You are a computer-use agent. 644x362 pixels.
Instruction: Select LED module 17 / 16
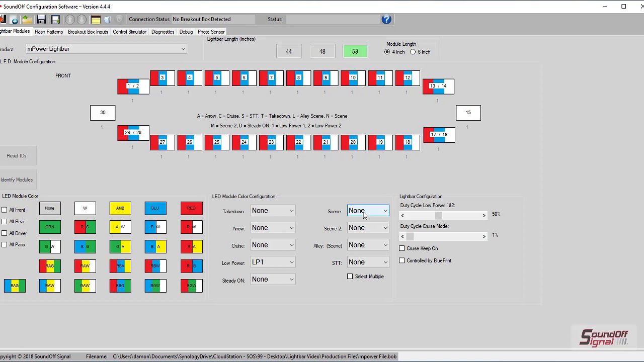tap(439, 135)
